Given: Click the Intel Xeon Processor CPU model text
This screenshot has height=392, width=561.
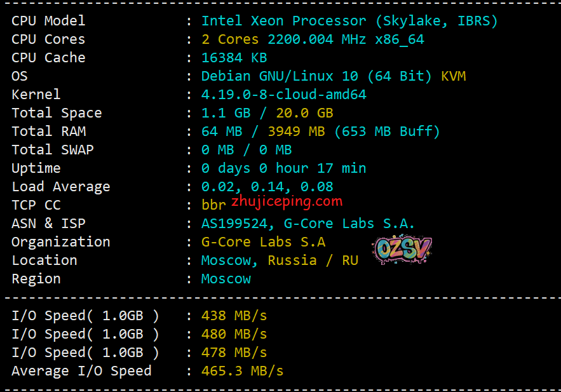Looking at the screenshot, I should (x=349, y=21).
